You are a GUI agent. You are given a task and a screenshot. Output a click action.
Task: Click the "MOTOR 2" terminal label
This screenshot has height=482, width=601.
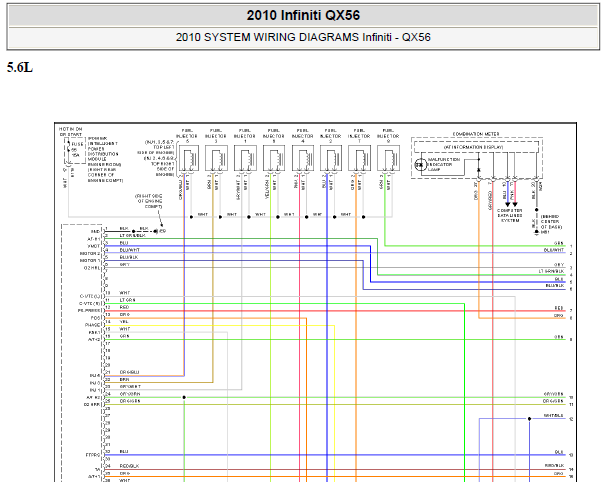tap(90, 254)
